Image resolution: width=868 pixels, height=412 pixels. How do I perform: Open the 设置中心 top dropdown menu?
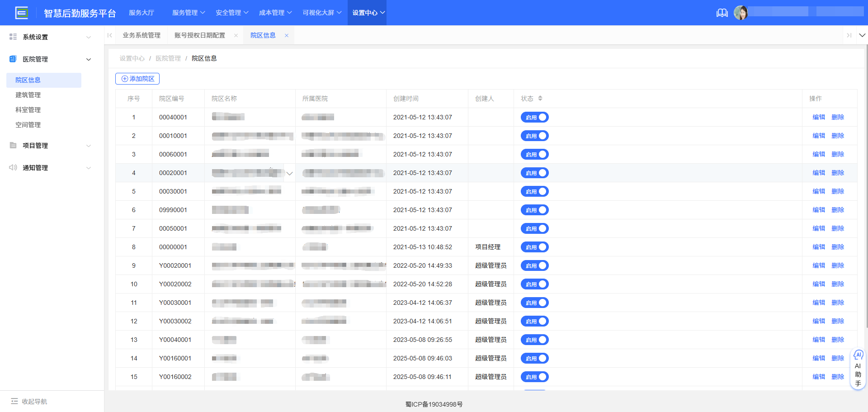pyautogui.click(x=368, y=13)
